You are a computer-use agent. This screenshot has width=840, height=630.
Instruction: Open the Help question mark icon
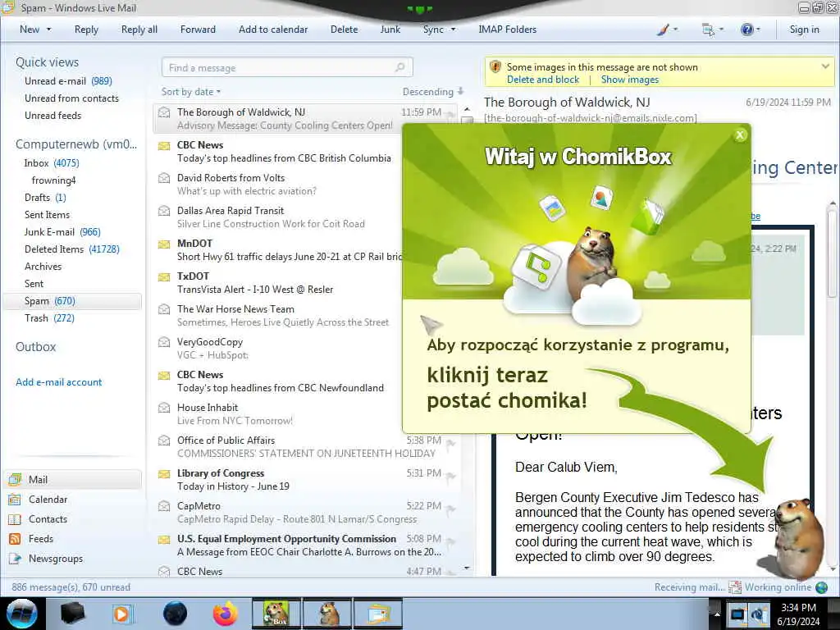pyautogui.click(x=746, y=30)
